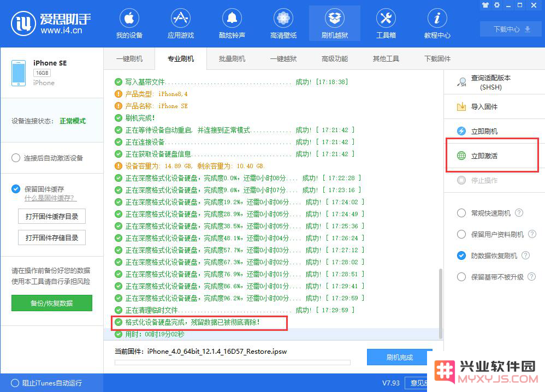The width and height of the screenshot is (545, 392).
Task: Open 刷机越狱 flash and jailbreak section
Action: (x=335, y=23)
